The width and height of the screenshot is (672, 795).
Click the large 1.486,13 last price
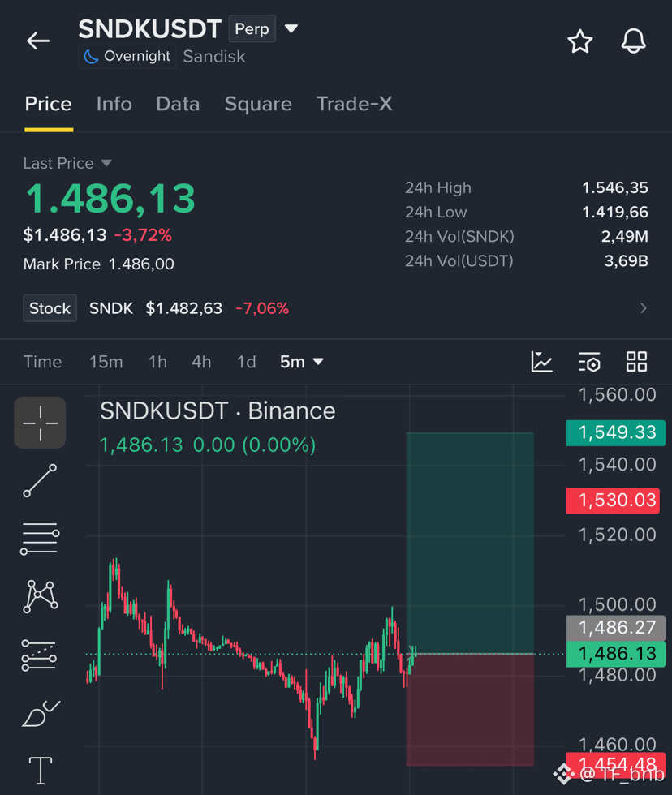tap(110, 198)
